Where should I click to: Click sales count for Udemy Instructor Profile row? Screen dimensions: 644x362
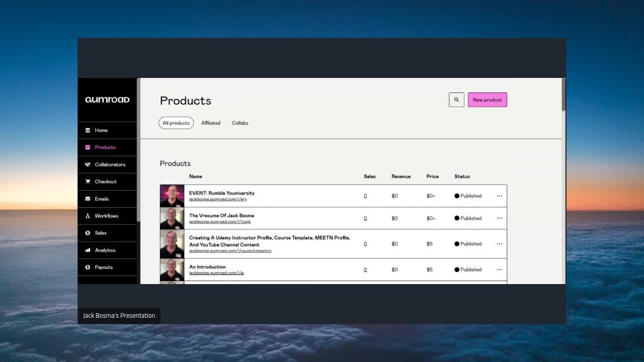tap(365, 244)
